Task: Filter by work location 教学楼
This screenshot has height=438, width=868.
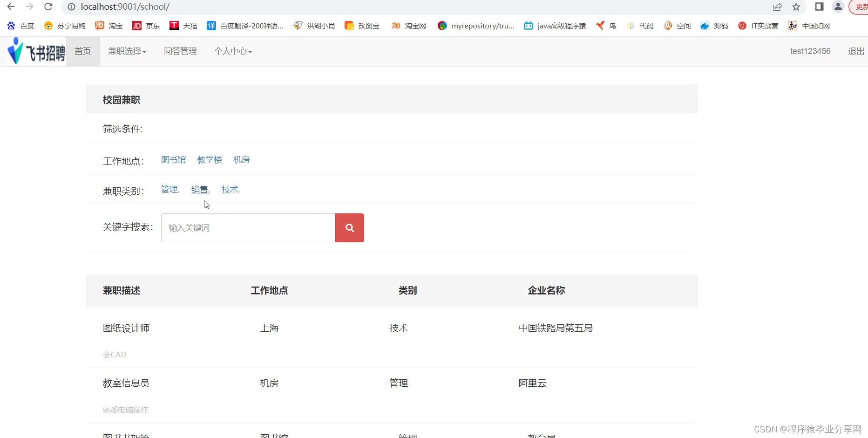Action: [x=210, y=160]
